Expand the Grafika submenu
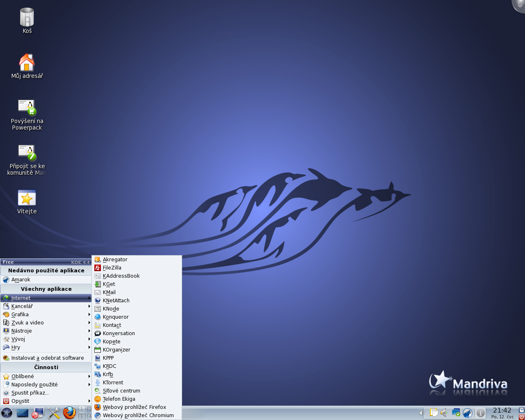 (46, 315)
